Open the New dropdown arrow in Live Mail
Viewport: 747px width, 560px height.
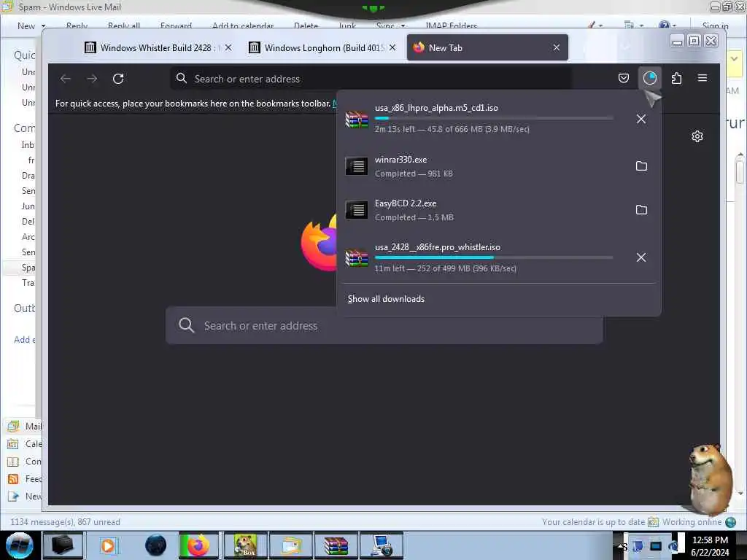click(43, 26)
